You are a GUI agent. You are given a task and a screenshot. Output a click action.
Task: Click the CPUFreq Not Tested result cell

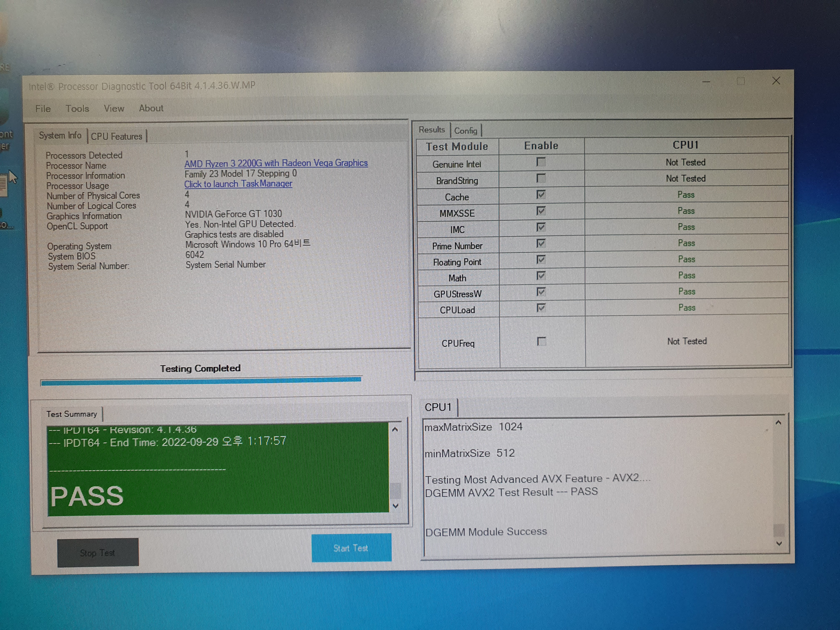click(x=687, y=341)
